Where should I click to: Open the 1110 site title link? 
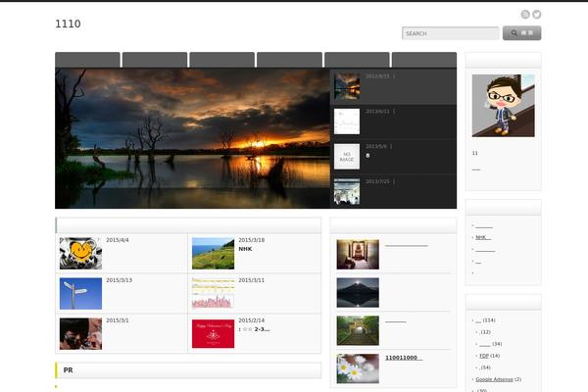tap(68, 24)
